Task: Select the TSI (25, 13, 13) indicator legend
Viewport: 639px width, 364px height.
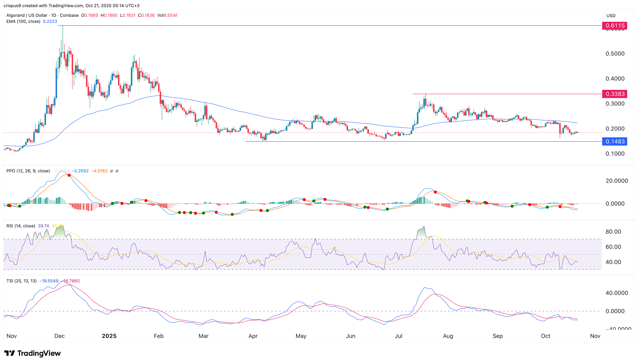Action: (21, 281)
